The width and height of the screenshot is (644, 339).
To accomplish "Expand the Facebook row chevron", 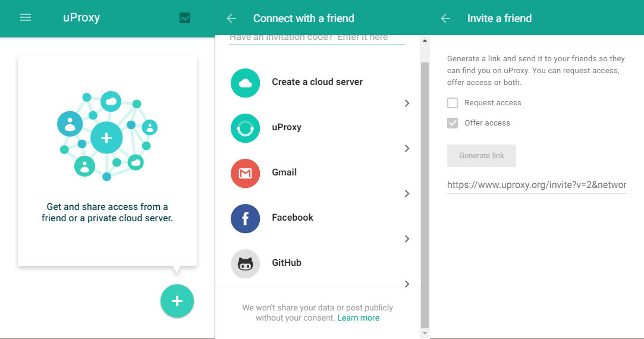I will click(x=407, y=239).
